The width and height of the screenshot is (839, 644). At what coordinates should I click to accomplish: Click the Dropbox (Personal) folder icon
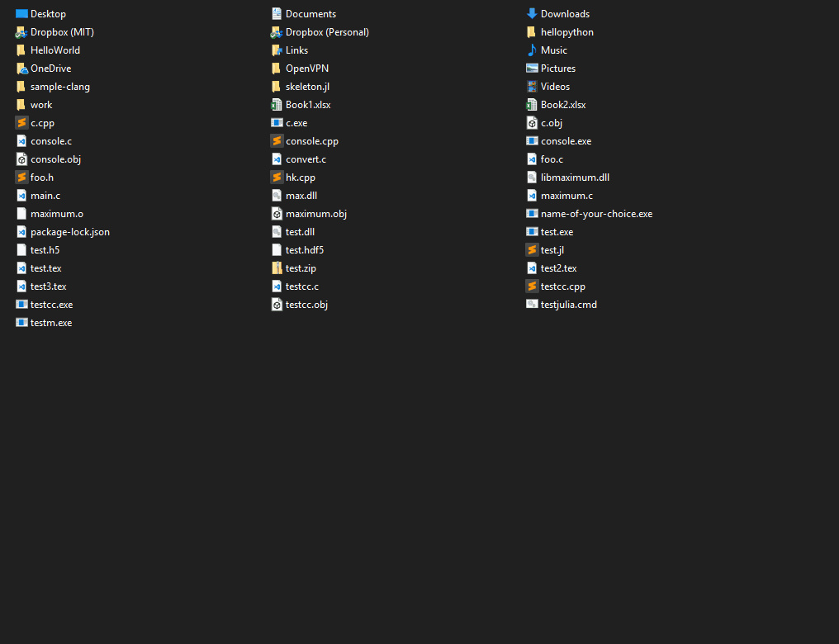pos(277,32)
